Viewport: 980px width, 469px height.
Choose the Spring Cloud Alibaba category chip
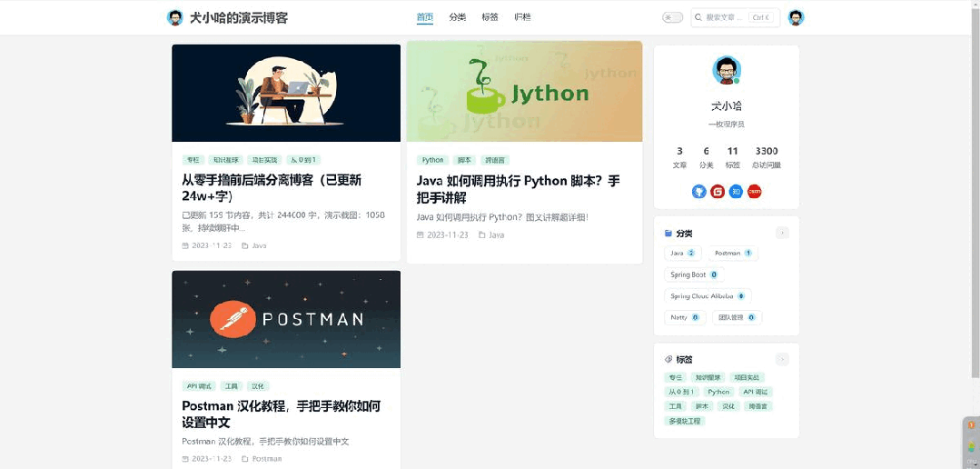[708, 295]
